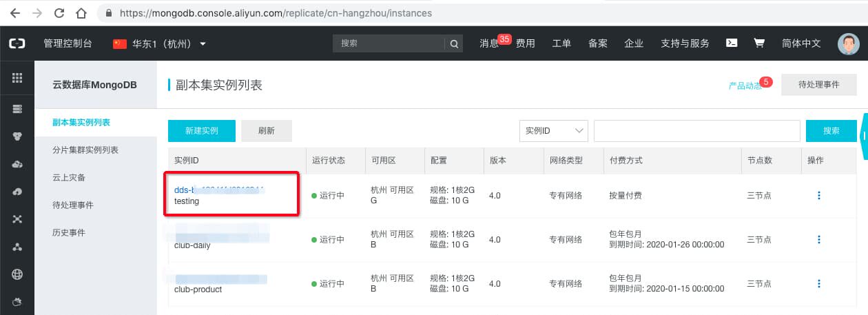Open the 企业 menu
The height and width of the screenshot is (315, 868).
click(634, 43)
